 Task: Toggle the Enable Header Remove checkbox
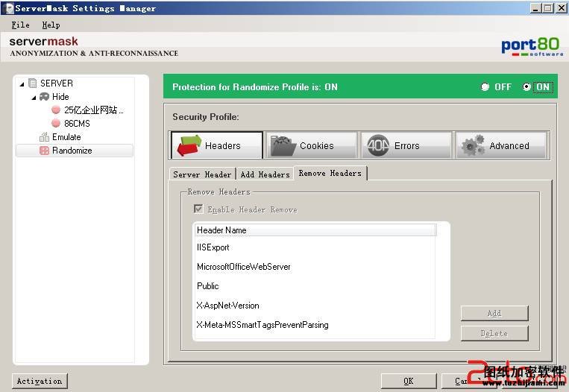pyautogui.click(x=198, y=209)
